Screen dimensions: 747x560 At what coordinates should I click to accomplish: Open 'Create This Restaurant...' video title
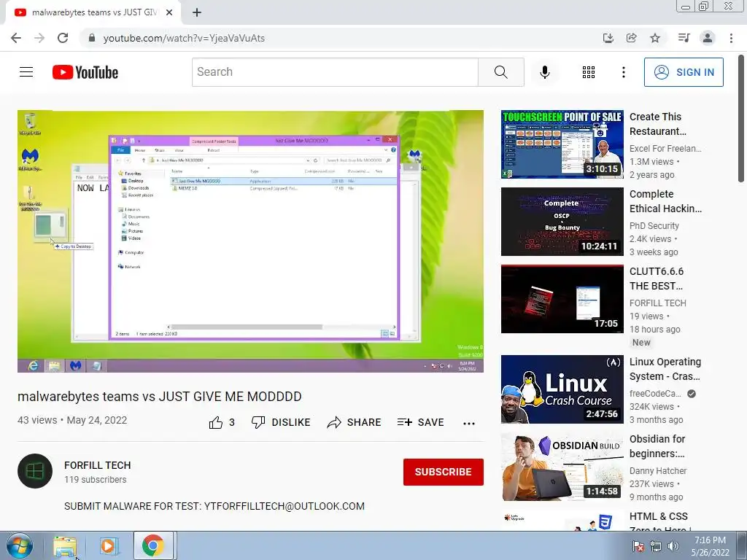pos(658,124)
